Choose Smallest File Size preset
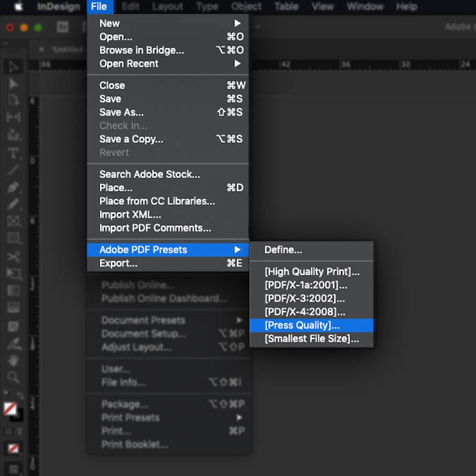The width and height of the screenshot is (476, 476). pyautogui.click(x=312, y=339)
